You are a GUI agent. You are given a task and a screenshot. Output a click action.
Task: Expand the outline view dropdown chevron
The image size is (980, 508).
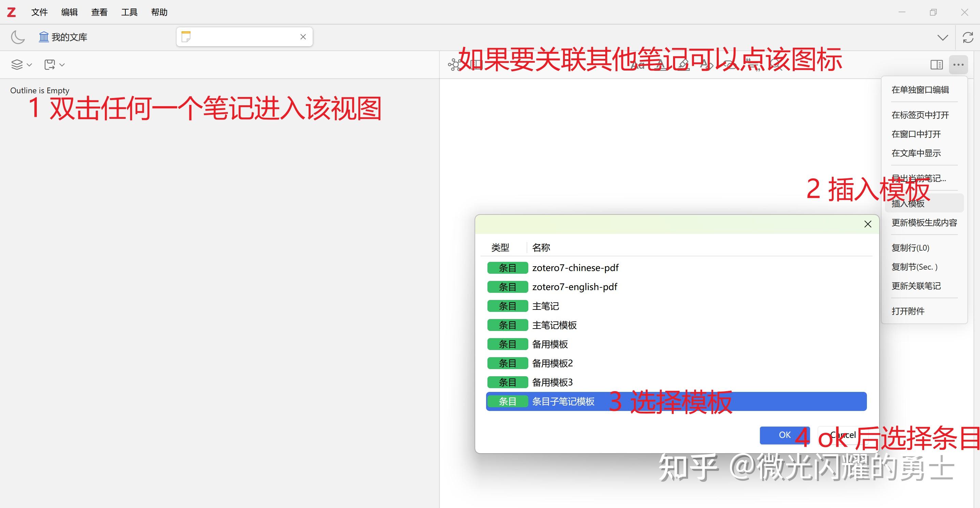(30, 65)
